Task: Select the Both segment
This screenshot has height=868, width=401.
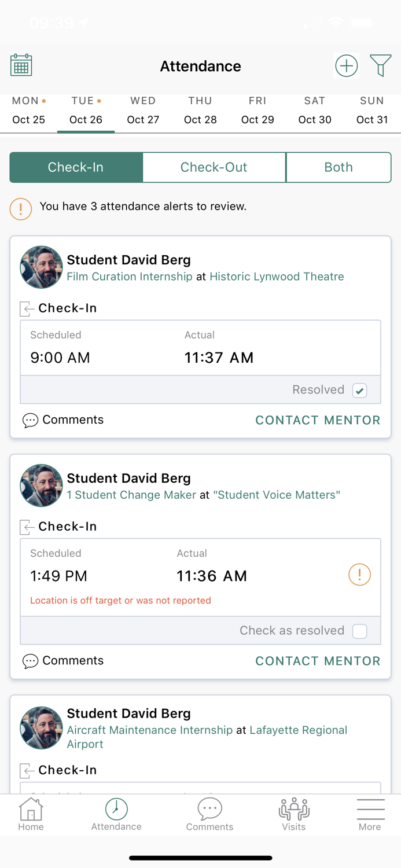Action: click(x=339, y=167)
